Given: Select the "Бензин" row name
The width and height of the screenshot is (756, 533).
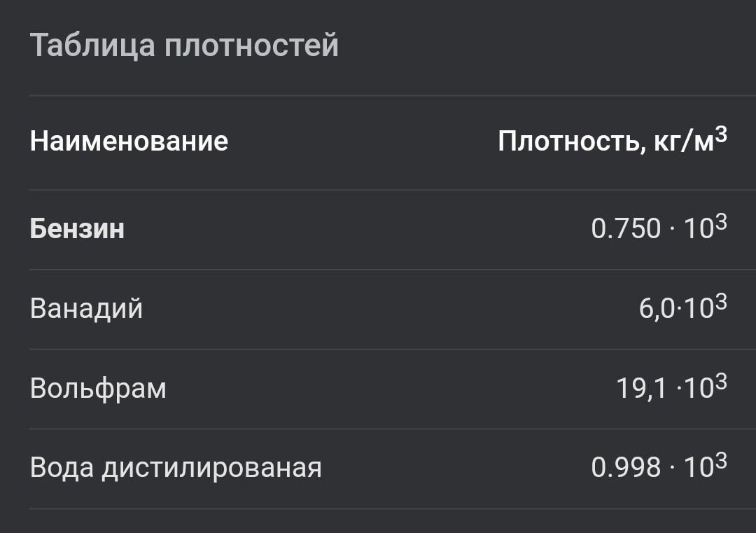Looking at the screenshot, I should [x=77, y=229].
